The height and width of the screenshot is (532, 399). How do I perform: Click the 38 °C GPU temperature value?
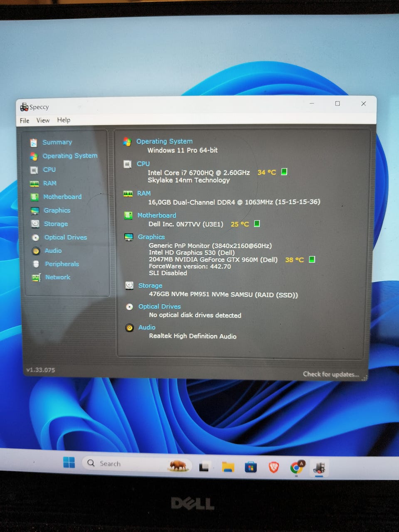point(295,260)
